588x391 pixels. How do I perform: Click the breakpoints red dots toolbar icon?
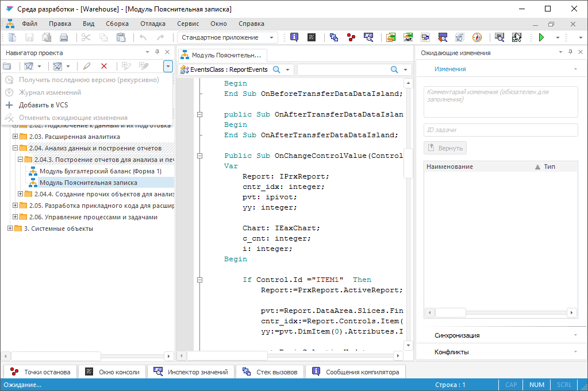(x=351, y=37)
